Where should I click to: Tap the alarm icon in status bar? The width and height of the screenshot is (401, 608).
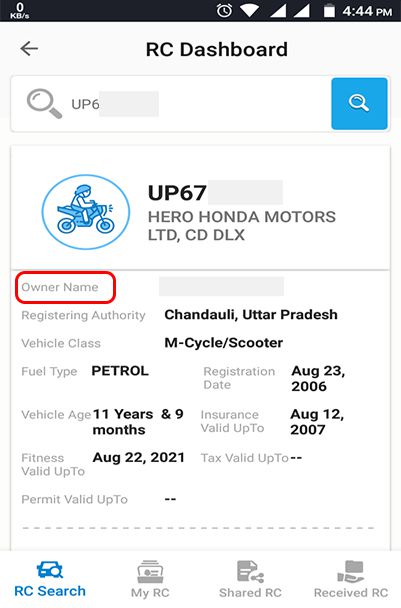pyautogui.click(x=224, y=11)
